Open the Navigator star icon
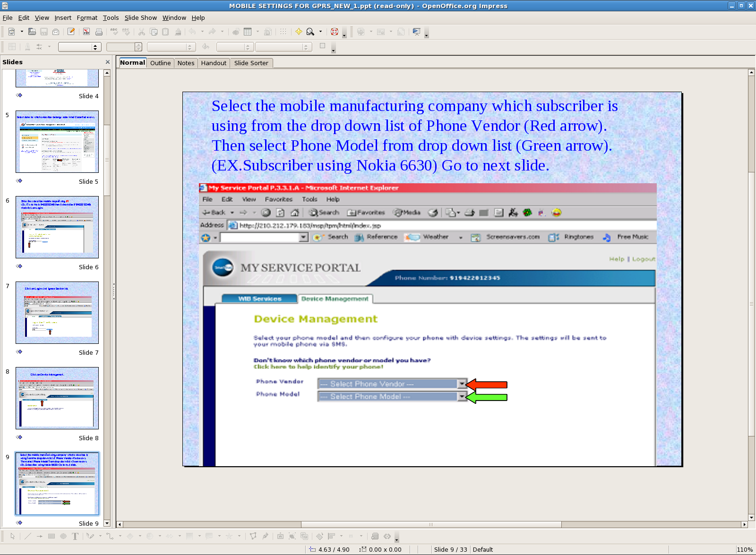 click(x=299, y=32)
